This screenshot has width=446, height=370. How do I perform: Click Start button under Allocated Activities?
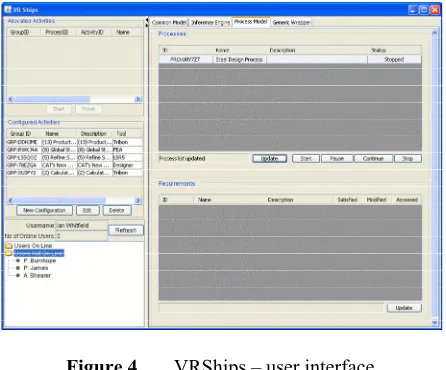[58, 109]
